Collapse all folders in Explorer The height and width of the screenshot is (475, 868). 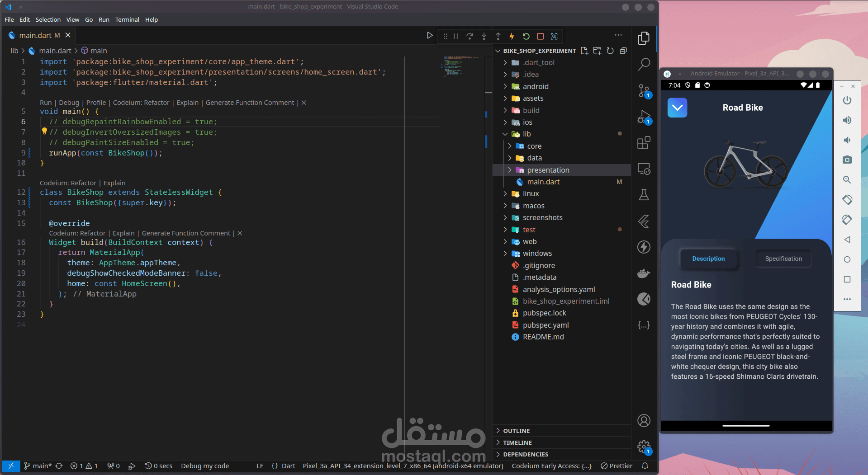623,51
